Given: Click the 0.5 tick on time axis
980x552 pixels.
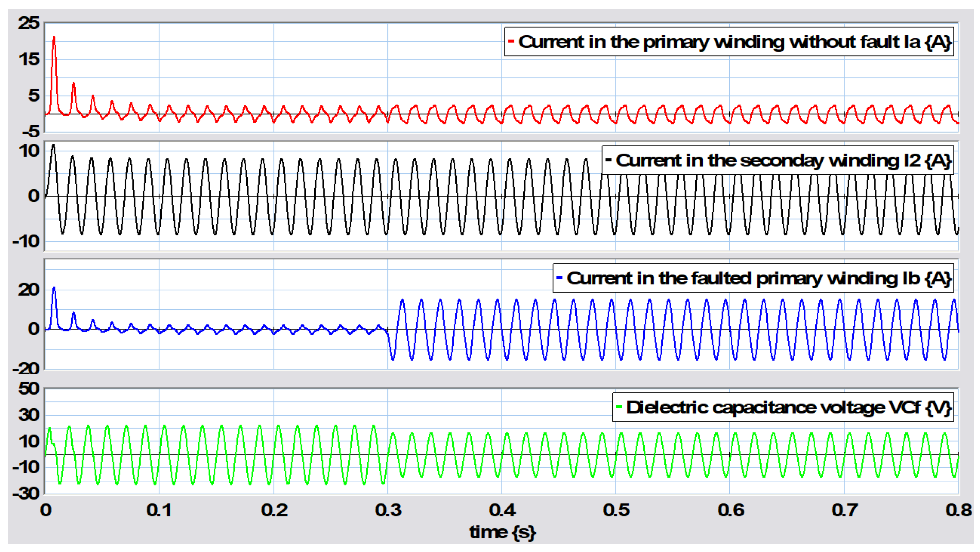Looking at the screenshot, I should (616, 510).
